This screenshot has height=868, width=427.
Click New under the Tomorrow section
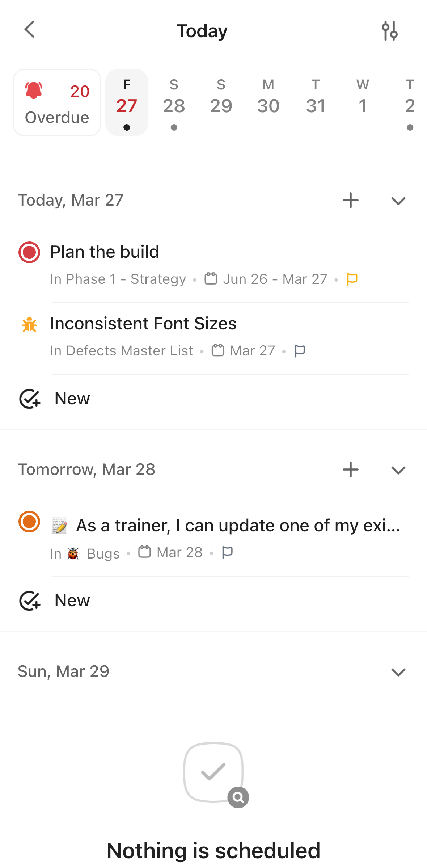pos(72,600)
